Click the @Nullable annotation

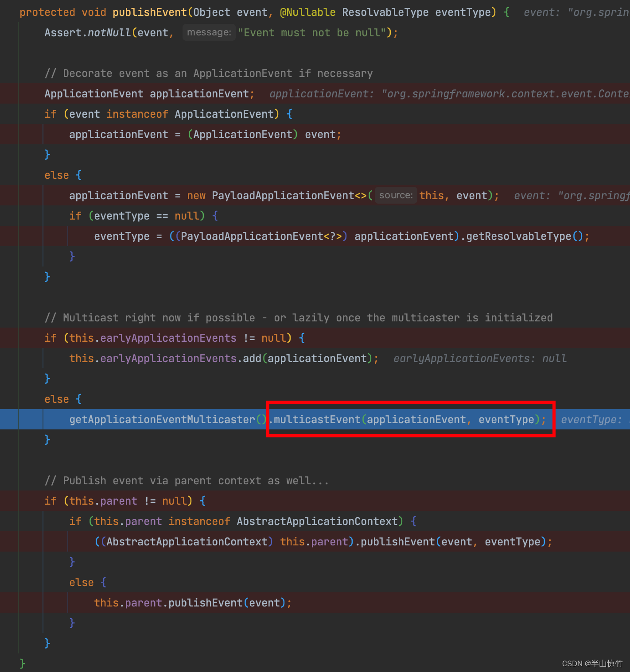coord(308,12)
